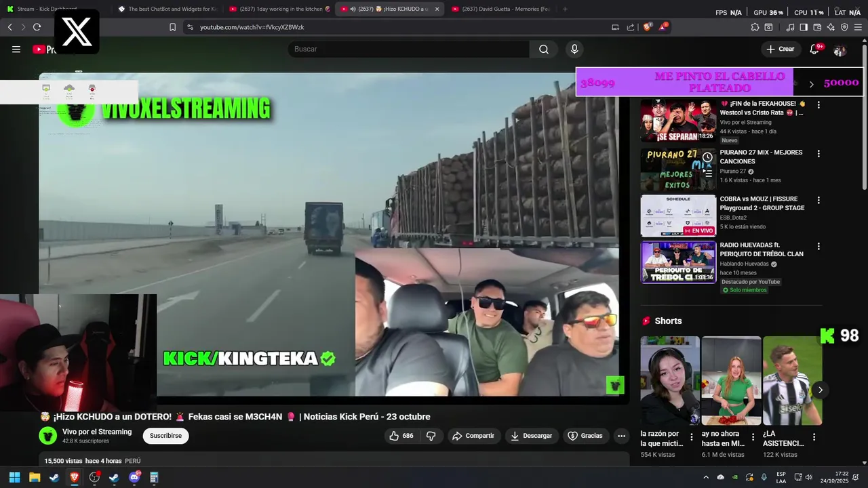Click the Brave Shields lion icon
The image size is (868, 488).
(x=648, y=27)
